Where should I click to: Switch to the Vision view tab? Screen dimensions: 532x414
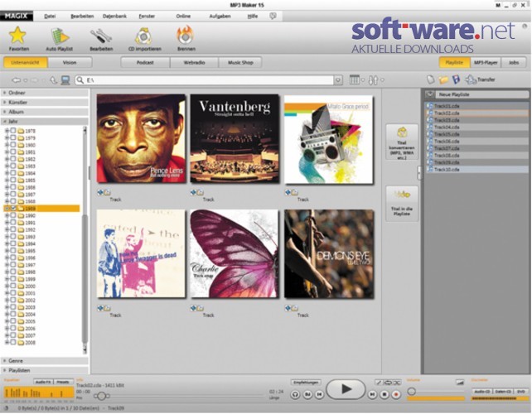70,63
